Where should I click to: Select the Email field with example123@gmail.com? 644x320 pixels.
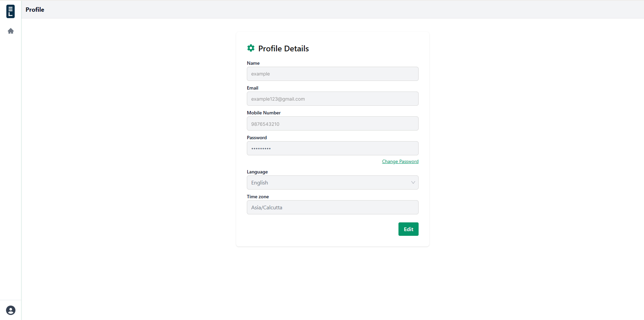pos(332,99)
